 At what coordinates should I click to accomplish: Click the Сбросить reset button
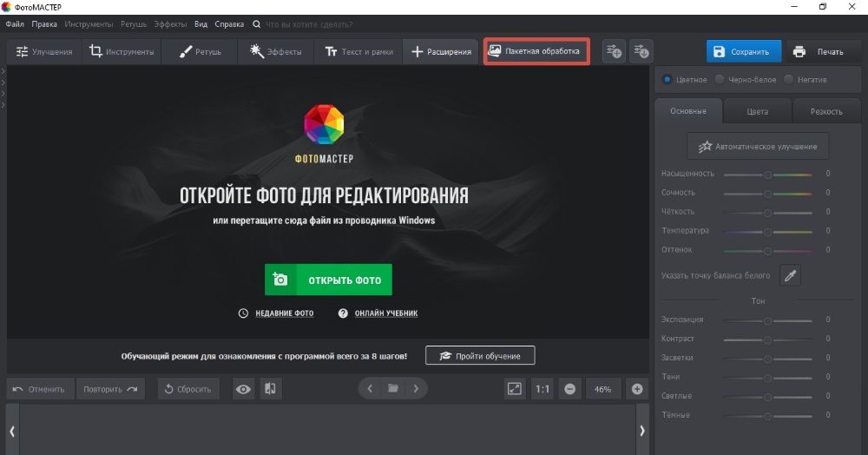[x=188, y=389]
